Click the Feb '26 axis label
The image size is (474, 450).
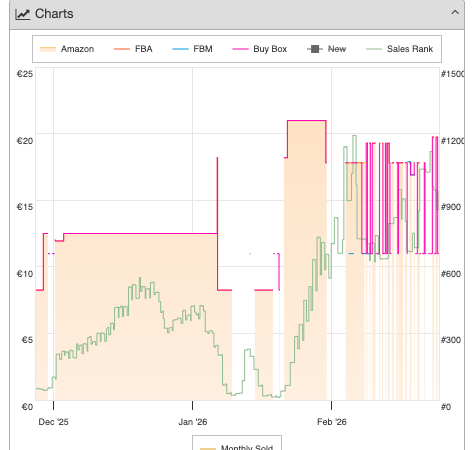click(332, 422)
